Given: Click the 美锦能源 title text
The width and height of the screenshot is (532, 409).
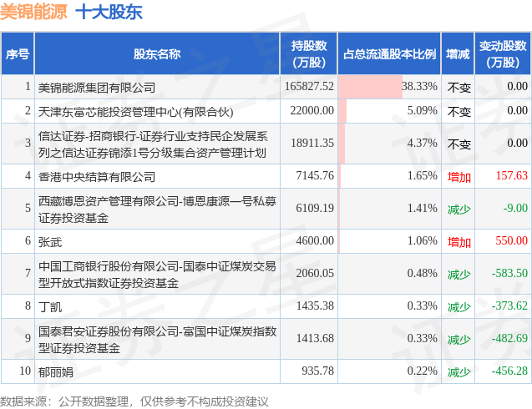Looking at the screenshot, I should coord(33,13).
